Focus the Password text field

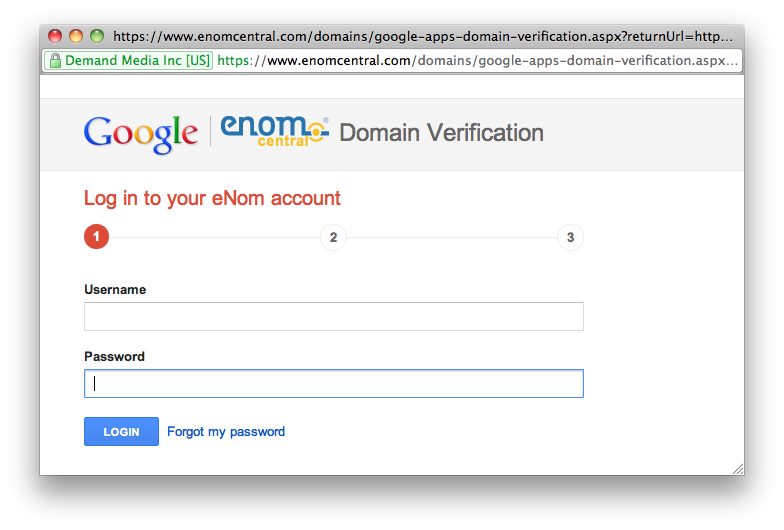(333, 384)
